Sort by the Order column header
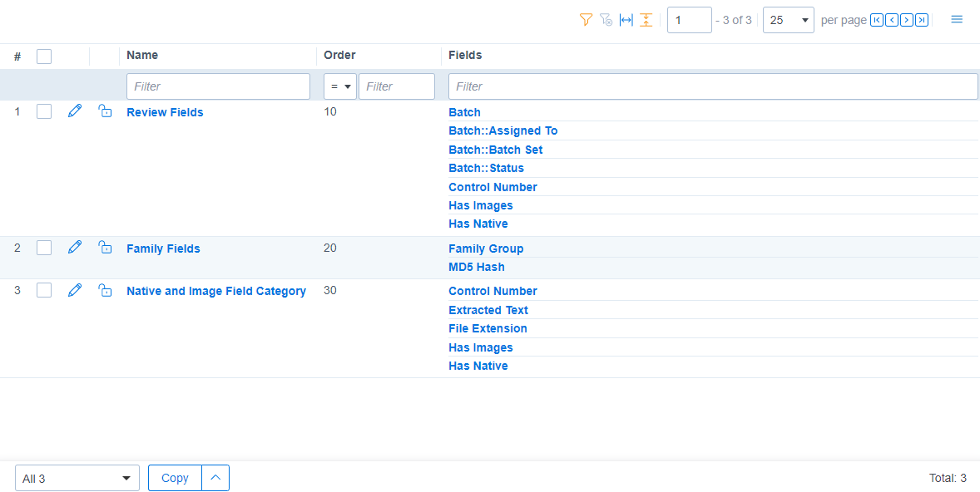Screen dimensions: 980x492 339,55
